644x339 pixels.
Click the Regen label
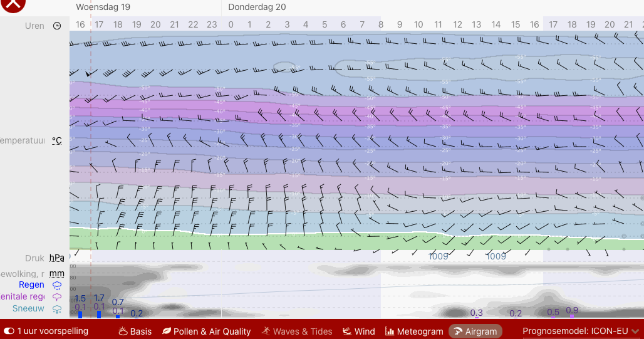tap(31, 284)
